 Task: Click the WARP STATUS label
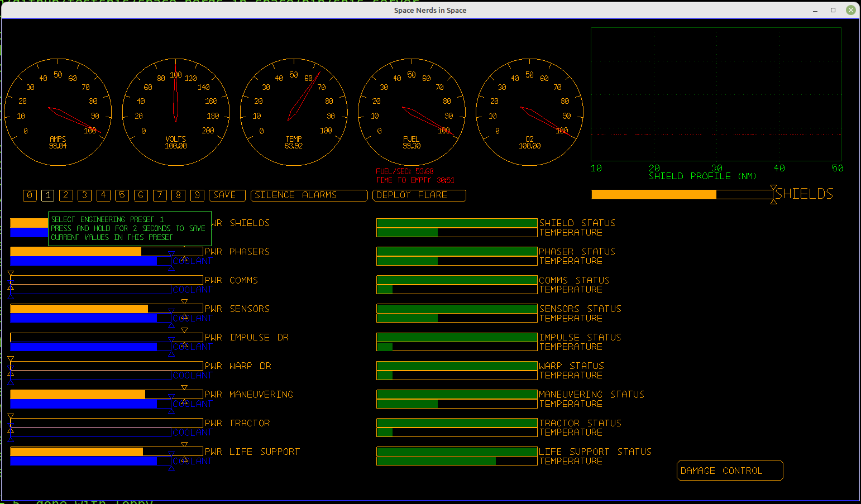pyautogui.click(x=572, y=366)
